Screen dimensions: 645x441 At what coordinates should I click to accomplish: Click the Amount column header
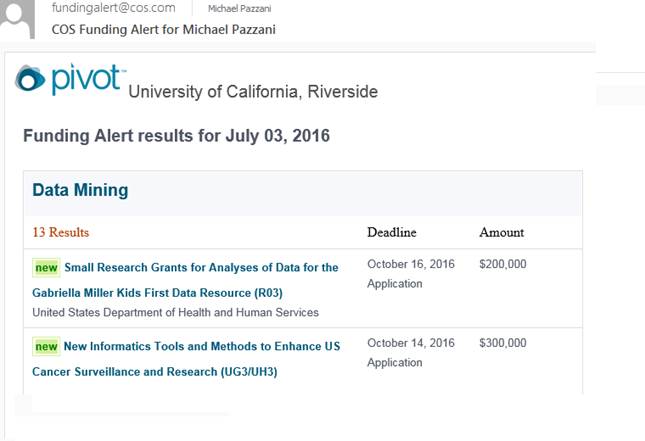[x=501, y=232]
